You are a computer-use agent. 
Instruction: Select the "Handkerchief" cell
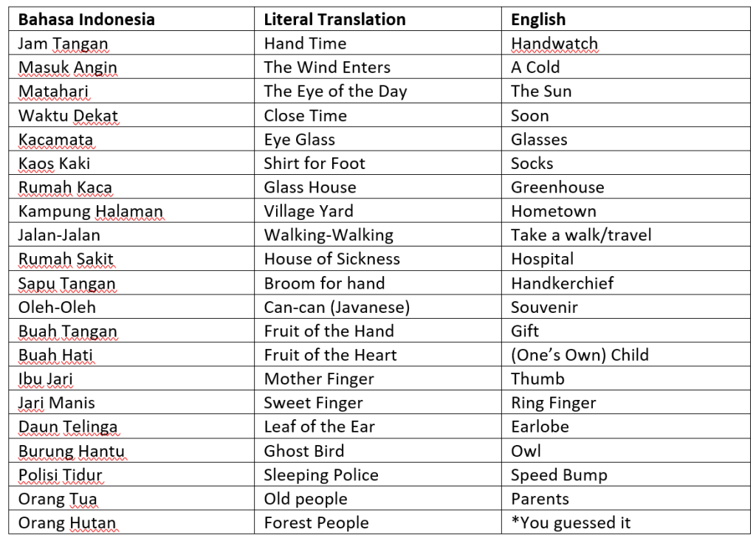[x=562, y=283]
